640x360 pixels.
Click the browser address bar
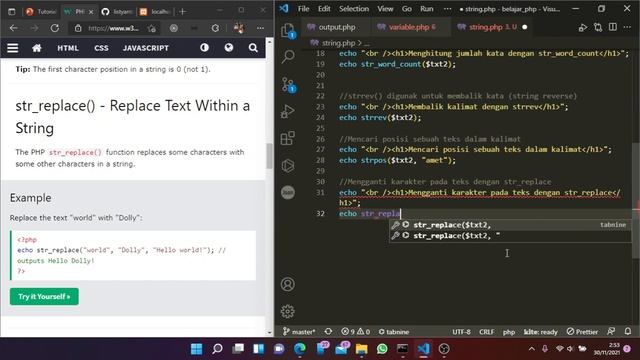pos(113,28)
